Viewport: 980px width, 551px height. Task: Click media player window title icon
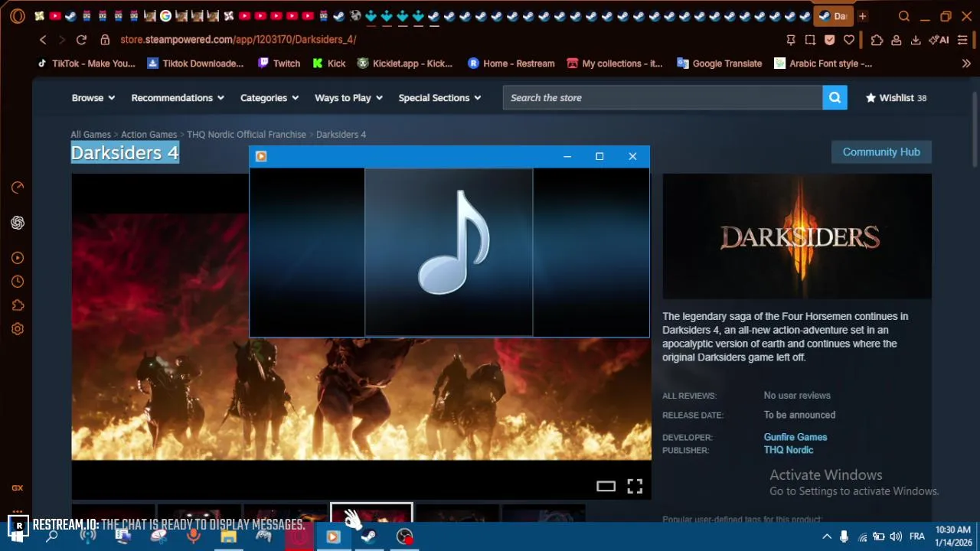pyautogui.click(x=261, y=157)
